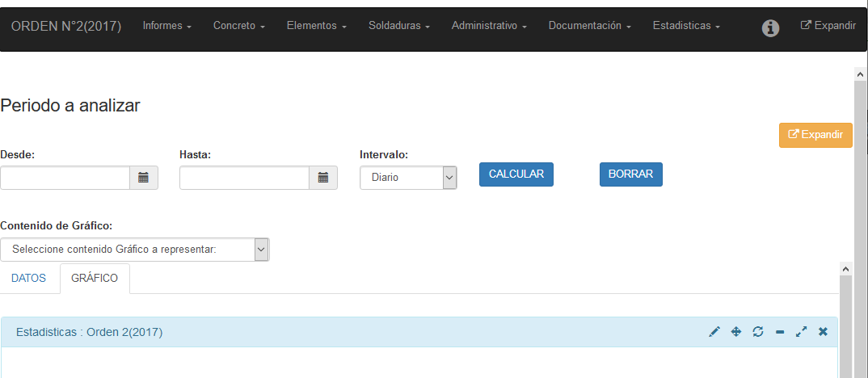Open the Contenido de Gráfico dropdown

[134, 250]
